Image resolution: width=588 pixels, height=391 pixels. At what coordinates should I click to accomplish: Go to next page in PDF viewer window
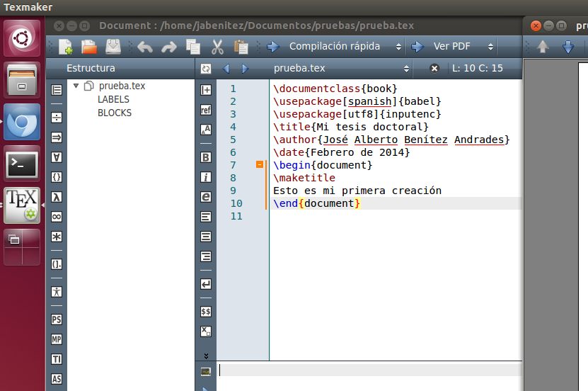pos(568,47)
